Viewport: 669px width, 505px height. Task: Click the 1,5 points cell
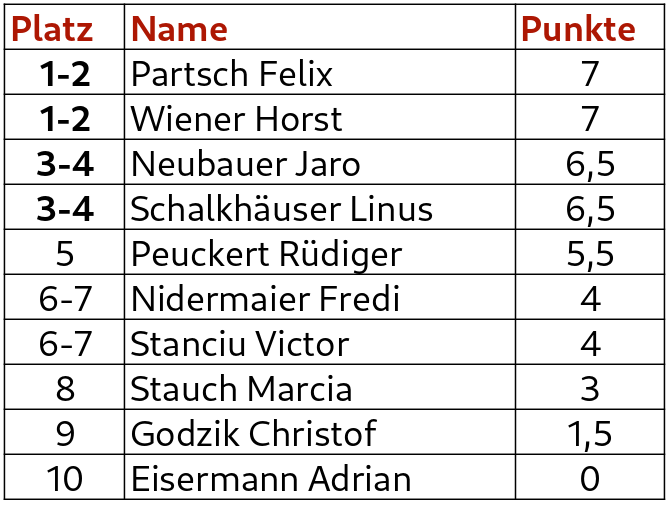click(x=590, y=434)
